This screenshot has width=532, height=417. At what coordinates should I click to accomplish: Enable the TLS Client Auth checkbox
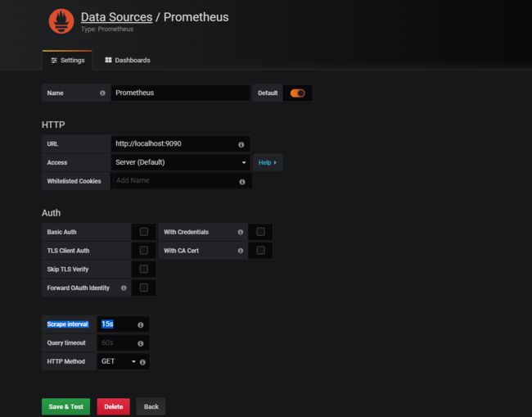tap(144, 251)
